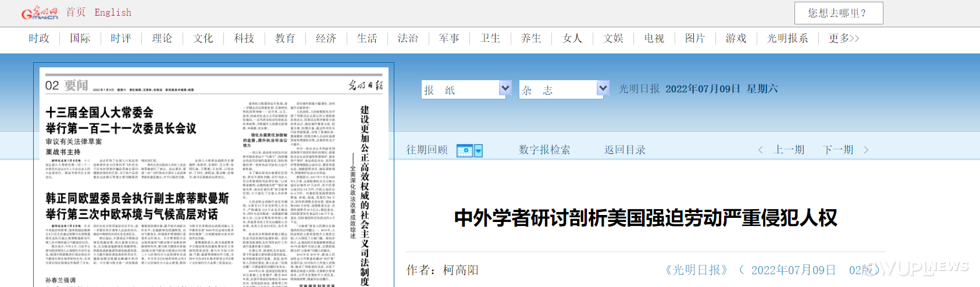The width and height of the screenshot is (980, 287).
Task: Go to 上一期 previous issue
Action: pyautogui.click(x=789, y=150)
